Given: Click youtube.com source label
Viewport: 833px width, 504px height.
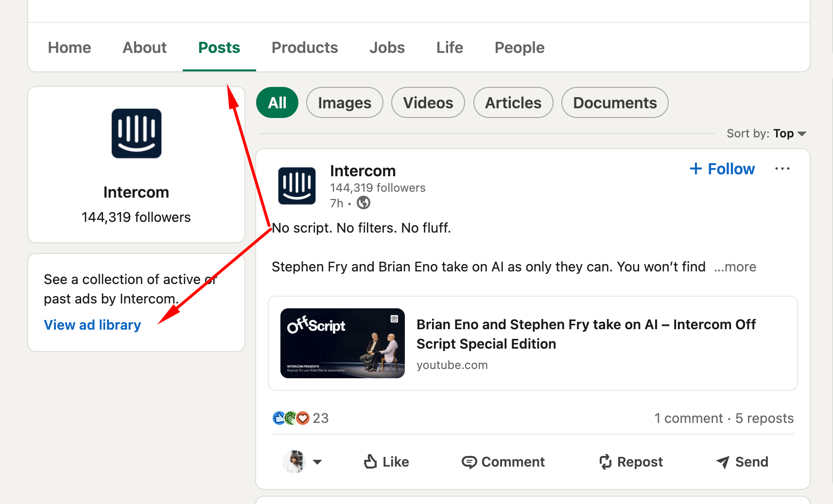Looking at the screenshot, I should pyautogui.click(x=452, y=365).
